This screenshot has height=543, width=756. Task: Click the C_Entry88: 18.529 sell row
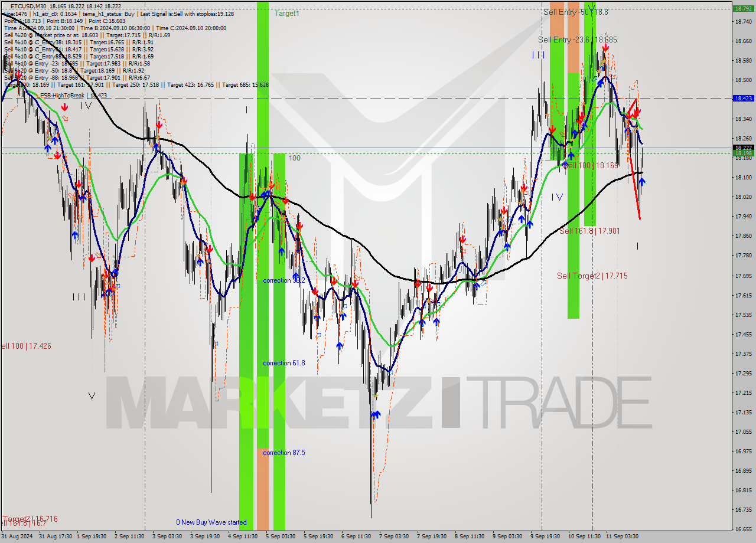[x=79, y=56]
